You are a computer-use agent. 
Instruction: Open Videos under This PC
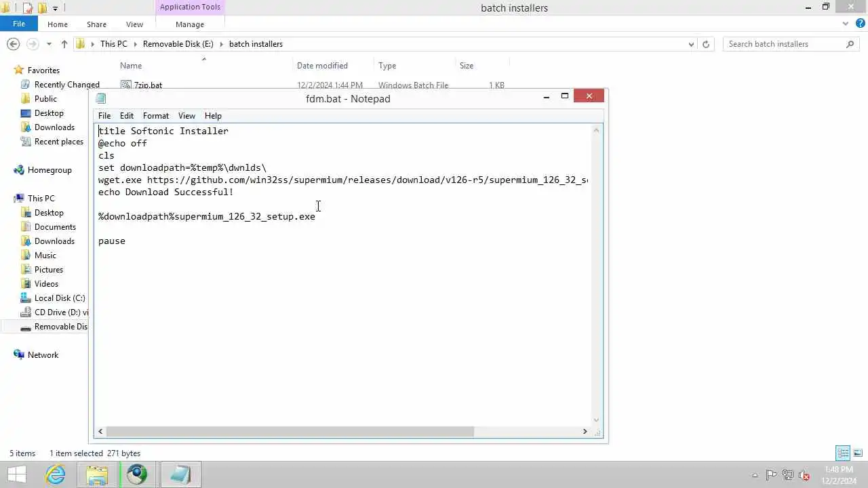pyautogui.click(x=46, y=284)
